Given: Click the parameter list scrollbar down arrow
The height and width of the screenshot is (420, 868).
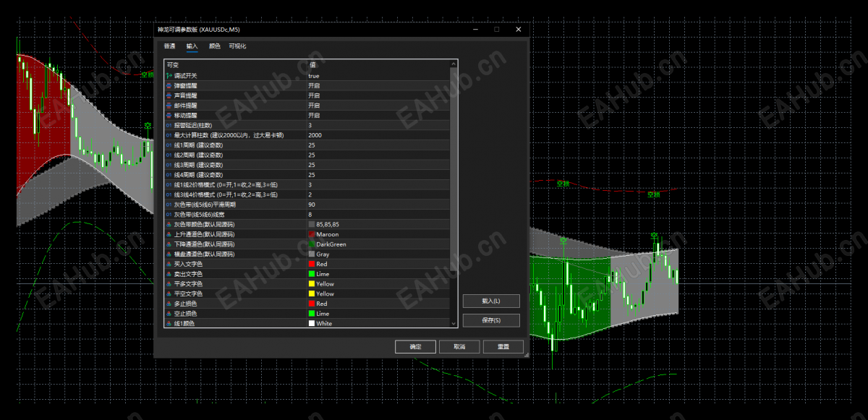Looking at the screenshot, I should click(454, 324).
